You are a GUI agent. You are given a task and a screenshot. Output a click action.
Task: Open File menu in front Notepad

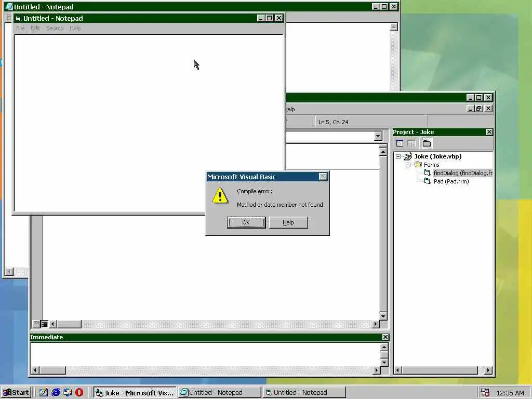click(x=20, y=28)
